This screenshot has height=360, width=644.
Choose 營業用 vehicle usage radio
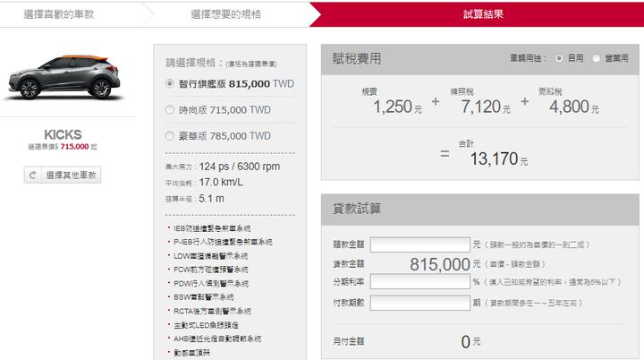point(596,58)
